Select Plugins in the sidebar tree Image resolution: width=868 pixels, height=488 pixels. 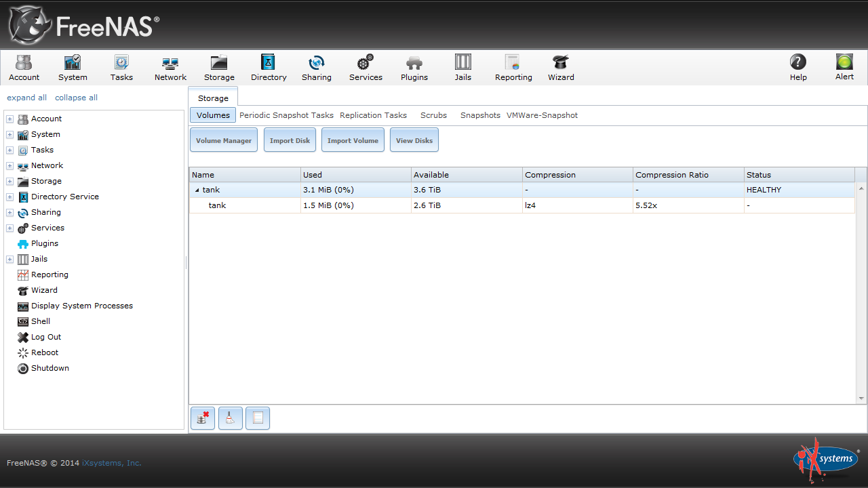[x=45, y=243]
